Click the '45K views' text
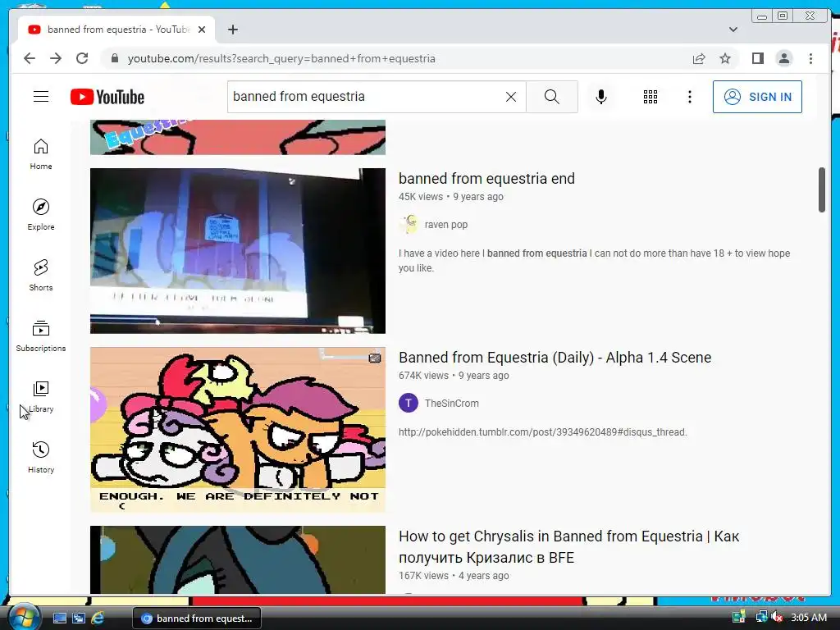The width and height of the screenshot is (840, 630). pos(421,197)
